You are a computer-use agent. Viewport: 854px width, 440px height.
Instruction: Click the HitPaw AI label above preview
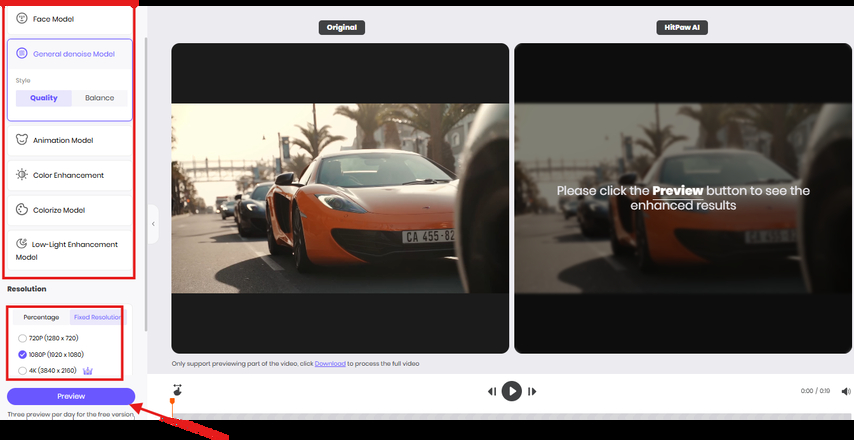pyautogui.click(x=682, y=27)
